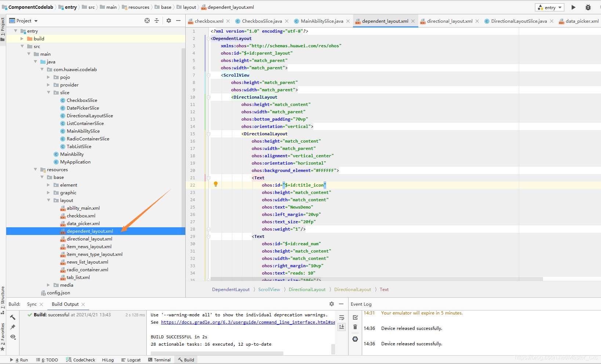Screen dimensions: 601x364
Task: Click DependentLayout in the editor breadcrumb
Action: point(231,290)
